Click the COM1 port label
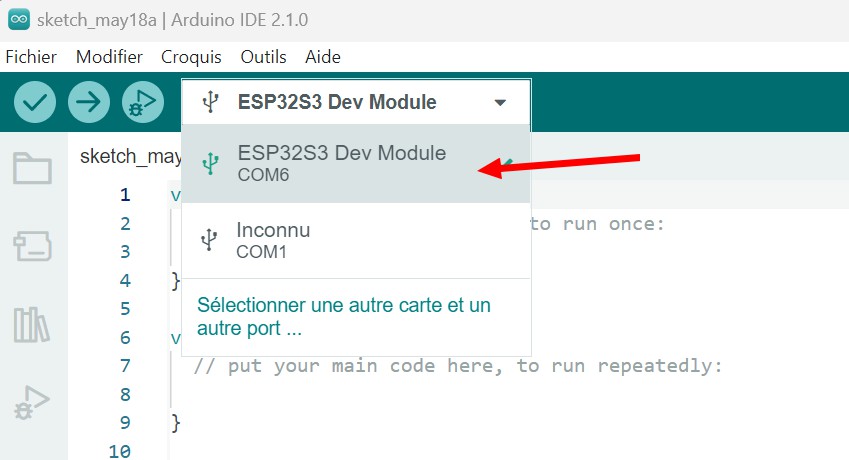The image size is (849, 460). (x=261, y=252)
